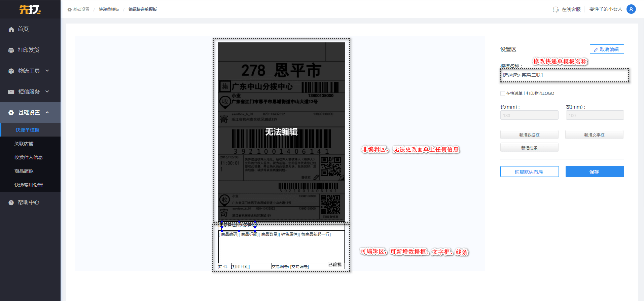This screenshot has height=301, width=644.
Task: Click the home icon beside 首页
Action: coord(11,29)
